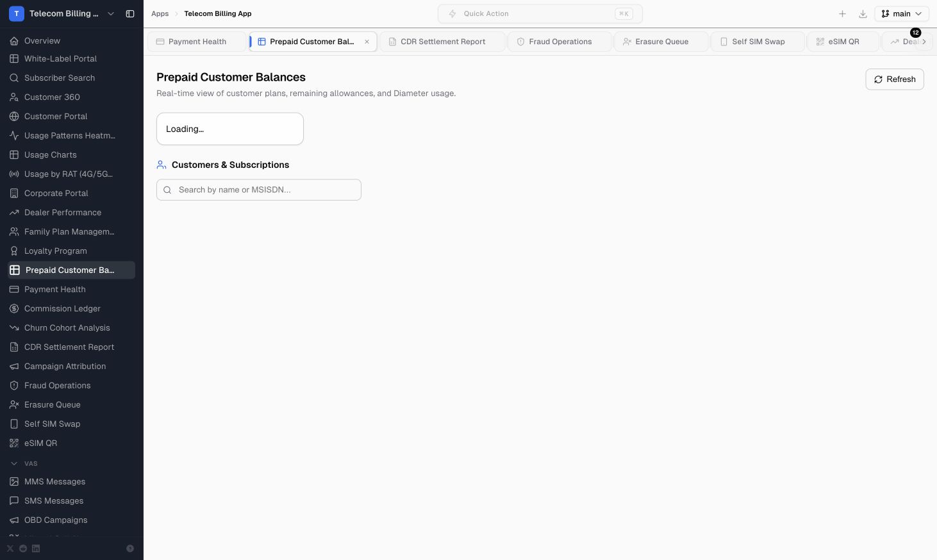Go to Churn Cohort Analysis page
Viewport: 937px width, 560px height.
(x=72, y=327)
